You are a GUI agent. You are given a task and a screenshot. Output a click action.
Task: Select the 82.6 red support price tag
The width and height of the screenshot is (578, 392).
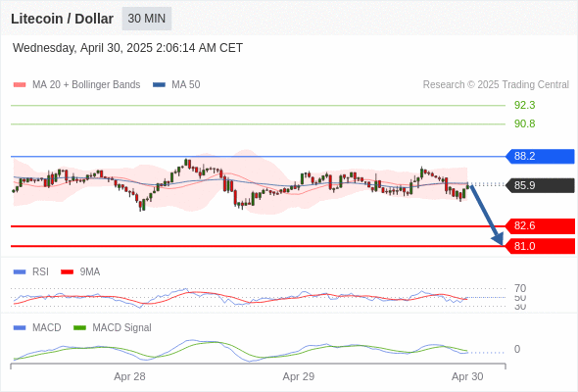540,226
